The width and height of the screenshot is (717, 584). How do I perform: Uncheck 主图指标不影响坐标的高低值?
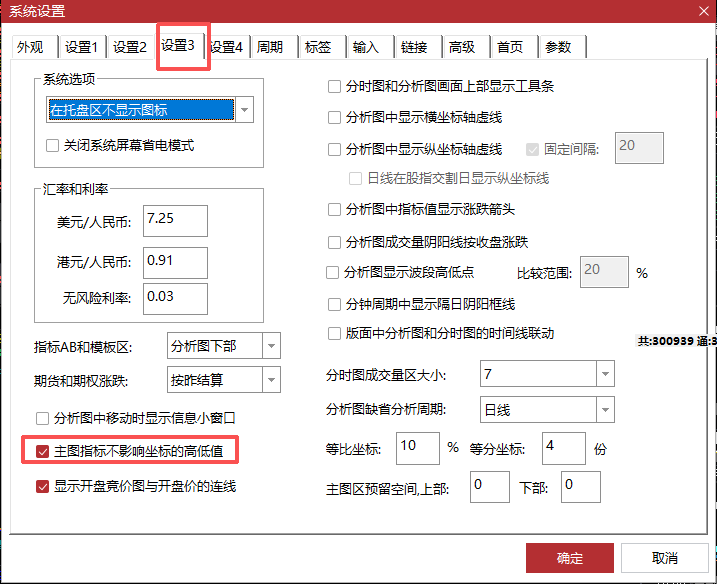(x=43, y=452)
